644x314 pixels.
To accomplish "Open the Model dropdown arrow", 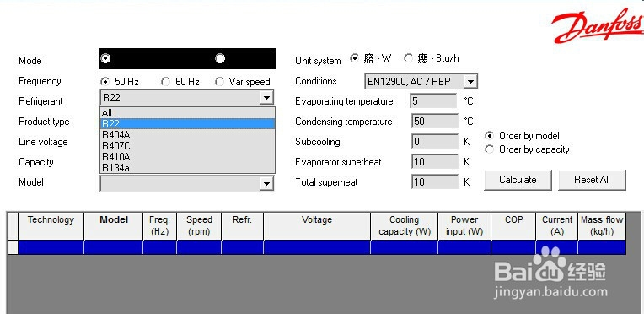I will tap(266, 183).
